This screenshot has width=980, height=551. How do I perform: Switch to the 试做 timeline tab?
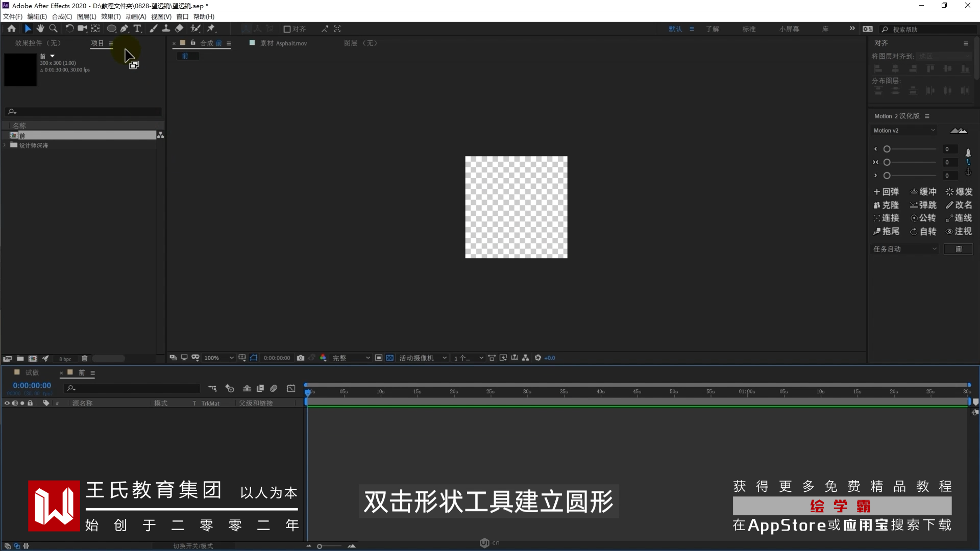32,373
